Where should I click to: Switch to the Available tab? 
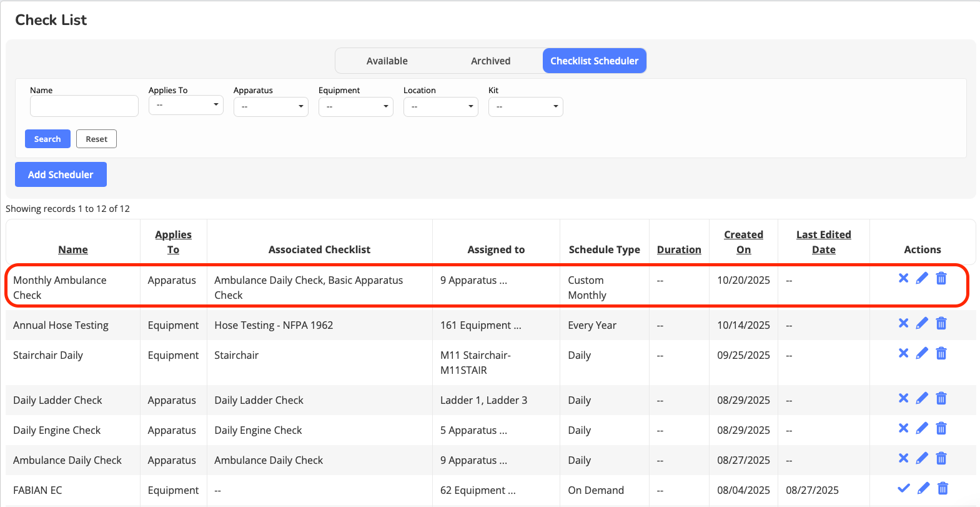point(387,61)
